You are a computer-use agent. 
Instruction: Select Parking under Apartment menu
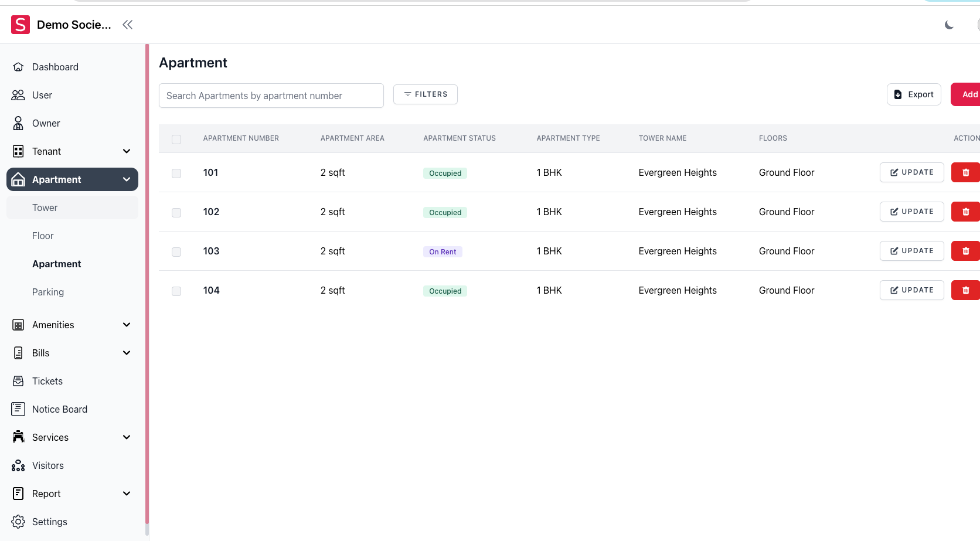48,292
